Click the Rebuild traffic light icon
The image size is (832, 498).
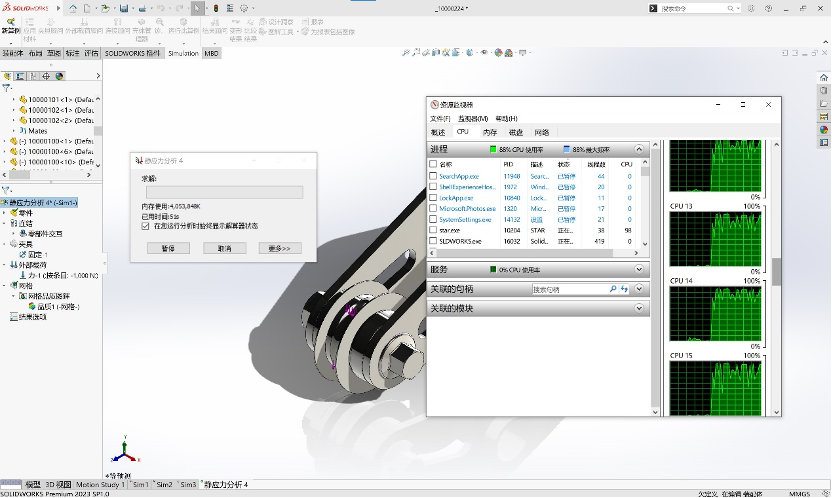point(216,8)
